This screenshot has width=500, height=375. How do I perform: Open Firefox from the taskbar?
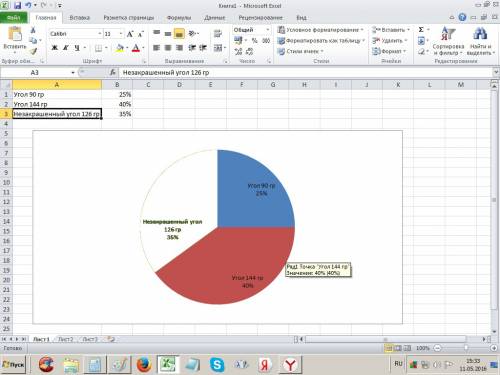click(144, 365)
